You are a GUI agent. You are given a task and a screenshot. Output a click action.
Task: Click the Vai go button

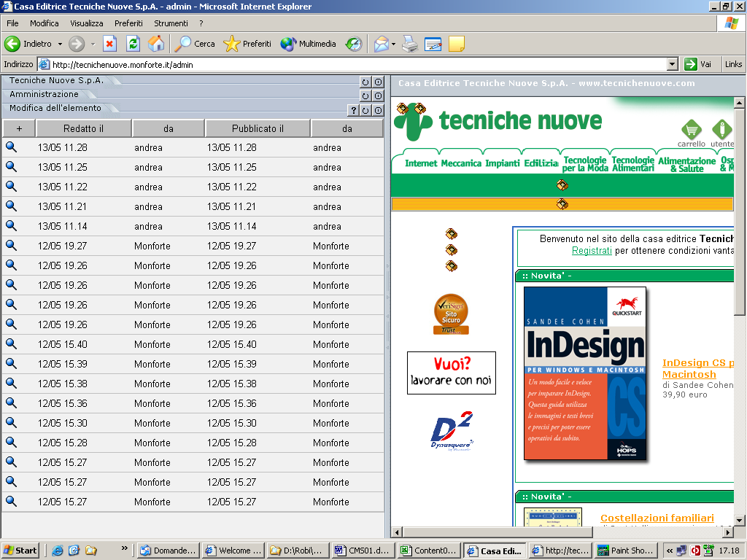pos(698,64)
